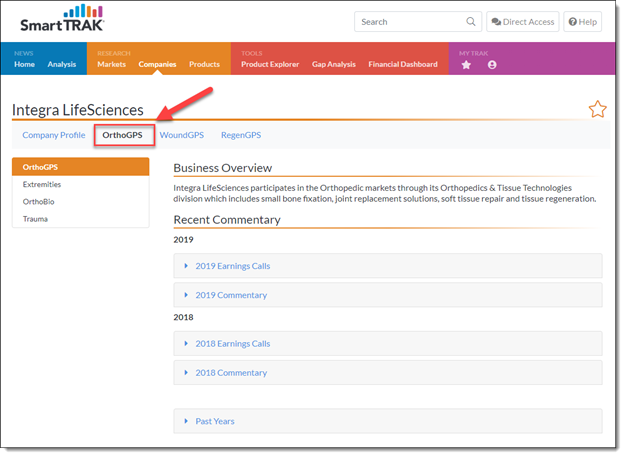Viewport: 624px width, 456px height.
Task: Expand the Past Years section
Action: [388, 421]
